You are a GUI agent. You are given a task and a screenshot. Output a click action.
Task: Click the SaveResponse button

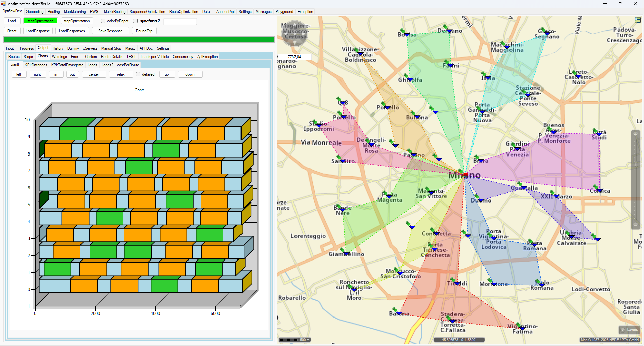(110, 31)
